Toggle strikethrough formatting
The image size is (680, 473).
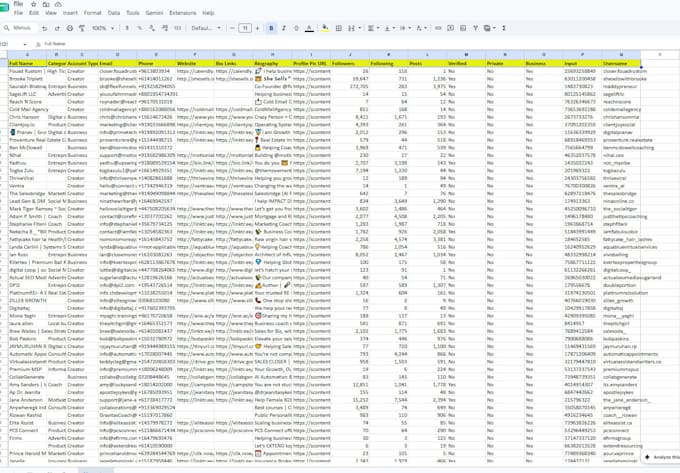297,28
